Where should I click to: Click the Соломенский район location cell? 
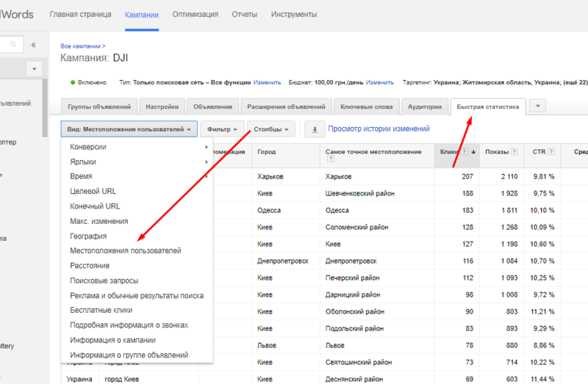coord(357,227)
